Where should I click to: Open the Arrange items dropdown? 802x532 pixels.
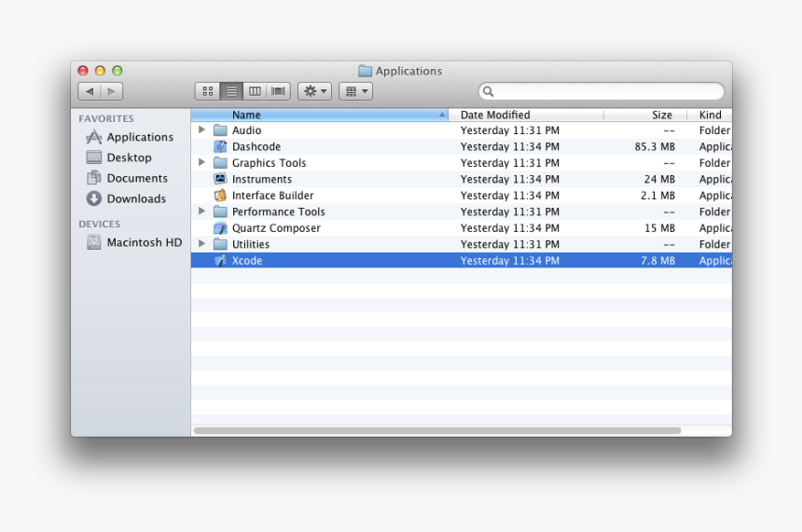click(356, 91)
